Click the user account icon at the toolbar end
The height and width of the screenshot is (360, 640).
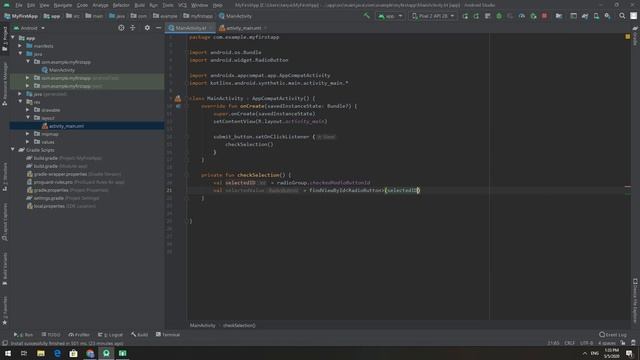633,16
